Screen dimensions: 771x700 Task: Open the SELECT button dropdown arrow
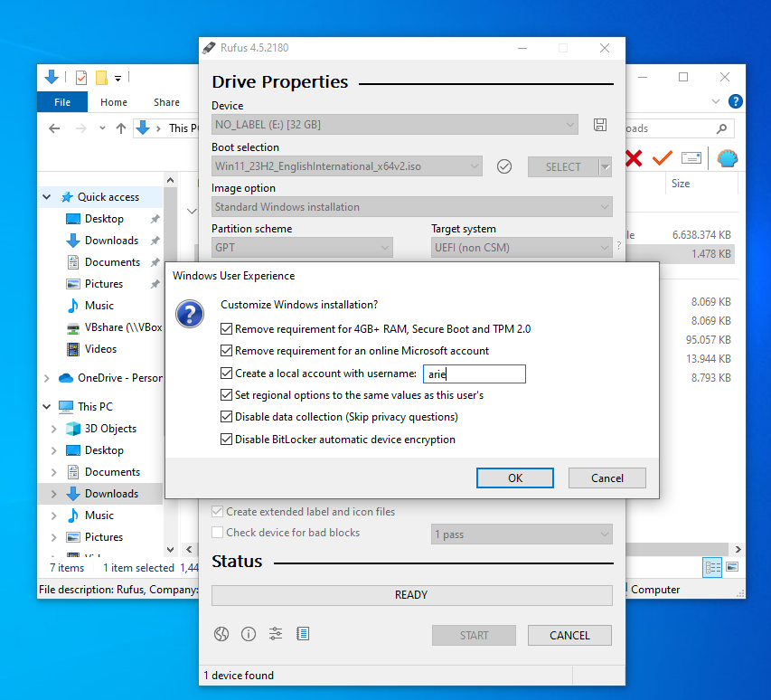[606, 166]
